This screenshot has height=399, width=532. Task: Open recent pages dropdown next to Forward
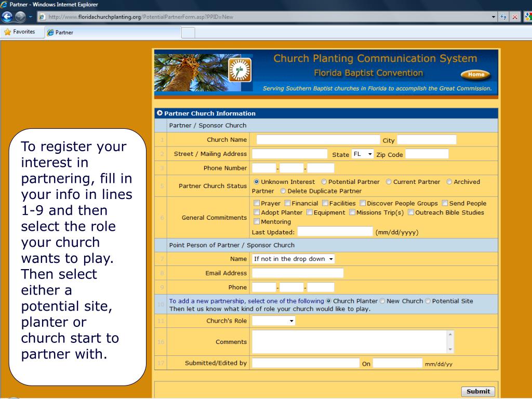click(x=31, y=17)
